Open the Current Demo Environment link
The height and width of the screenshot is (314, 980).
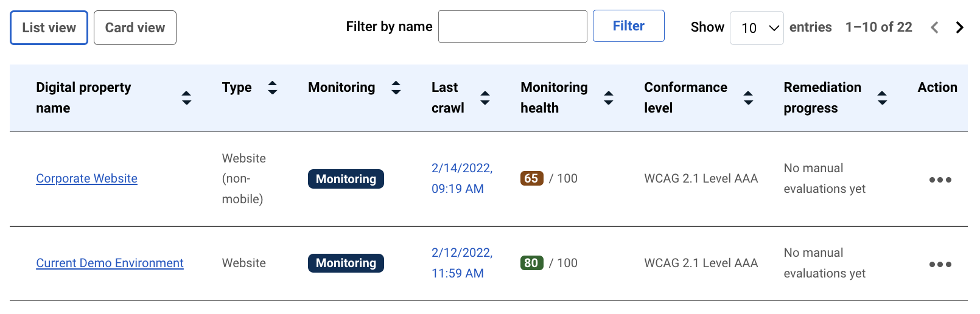point(110,263)
